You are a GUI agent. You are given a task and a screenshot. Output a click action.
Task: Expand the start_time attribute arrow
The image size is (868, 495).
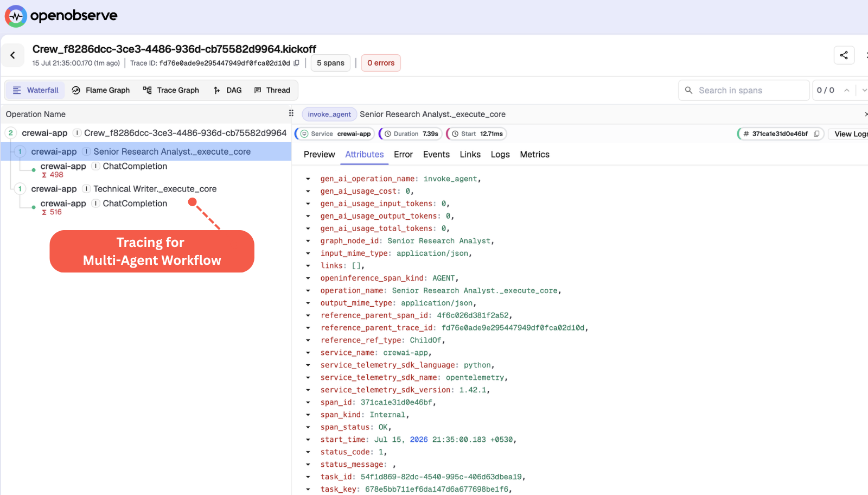tap(308, 440)
